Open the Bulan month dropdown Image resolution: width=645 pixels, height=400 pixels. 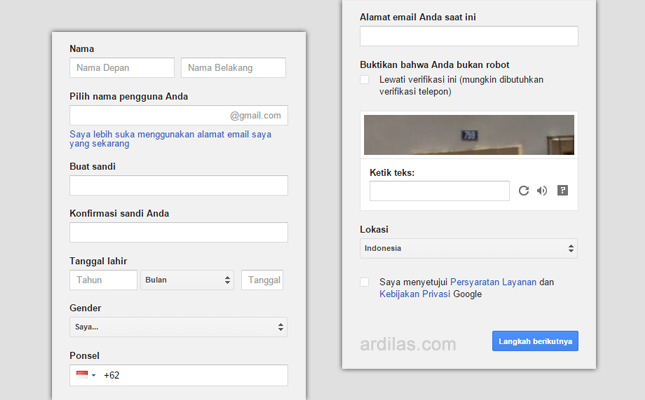(187, 280)
